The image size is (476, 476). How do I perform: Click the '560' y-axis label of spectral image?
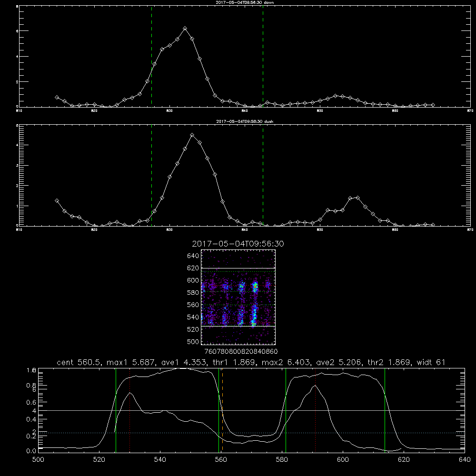(x=193, y=305)
